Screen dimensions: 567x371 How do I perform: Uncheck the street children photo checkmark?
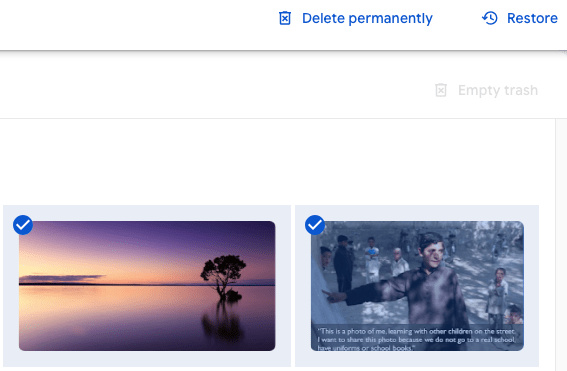pyautogui.click(x=315, y=225)
